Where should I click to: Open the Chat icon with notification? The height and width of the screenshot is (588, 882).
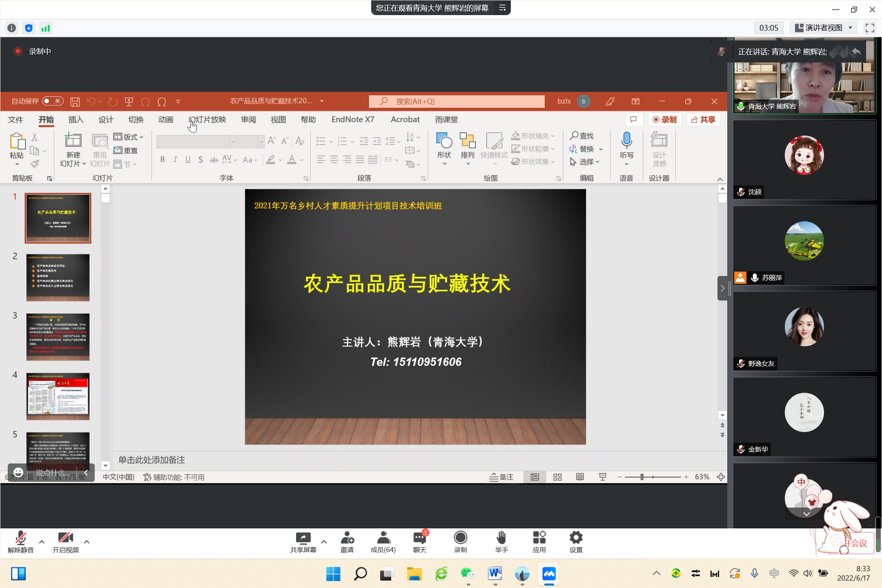[x=420, y=543]
